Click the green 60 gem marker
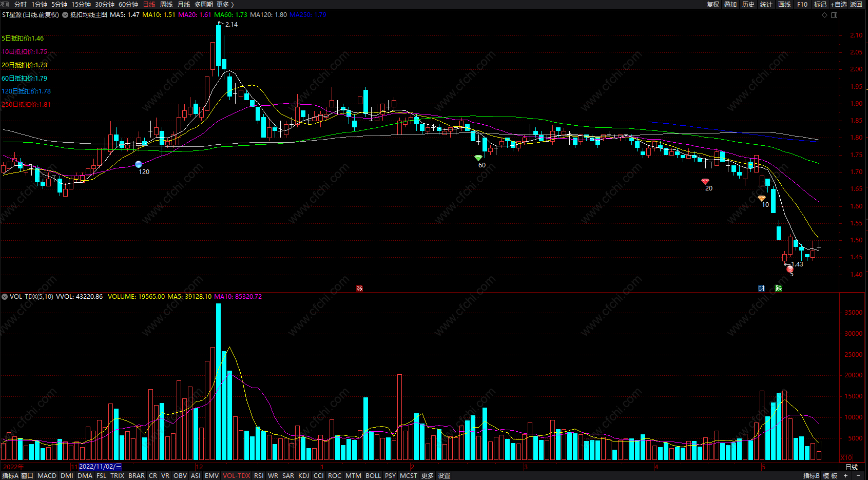Screen dimensions: 868x480 click(478, 158)
